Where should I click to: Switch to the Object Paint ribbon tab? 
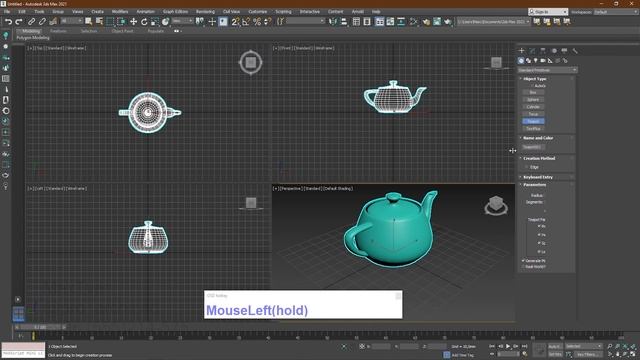[x=122, y=31]
